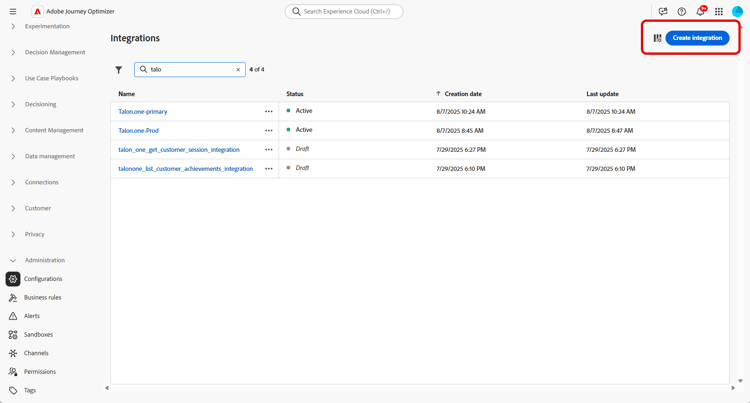Expand the Privacy section
This screenshot has height=403, width=750.
(13, 234)
